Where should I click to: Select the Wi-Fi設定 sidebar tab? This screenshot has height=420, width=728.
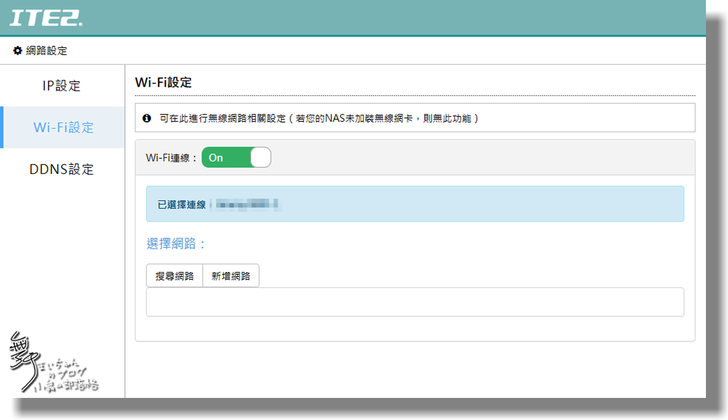(x=63, y=127)
